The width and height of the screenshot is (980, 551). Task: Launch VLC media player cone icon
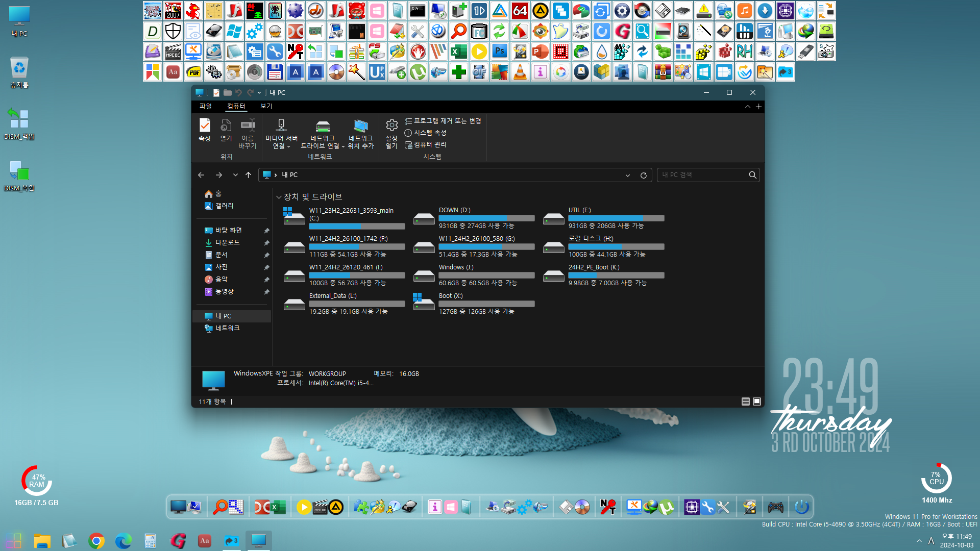click(x=520, y=72)
